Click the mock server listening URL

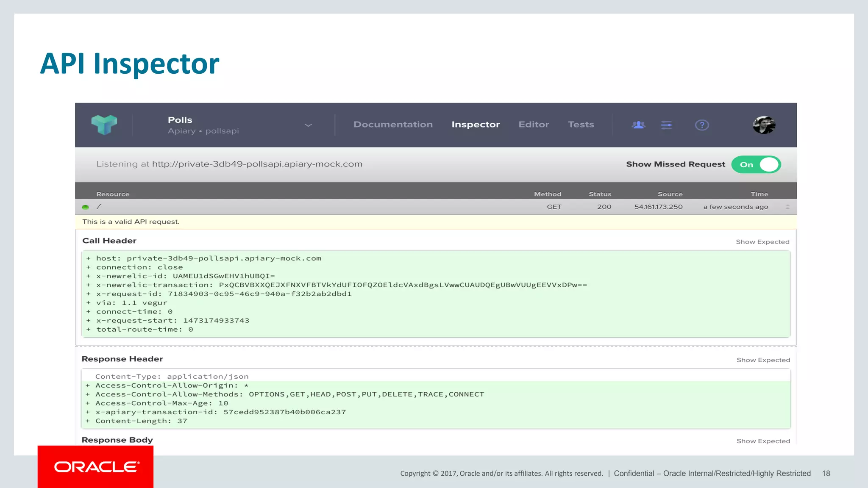coord(257,164)
